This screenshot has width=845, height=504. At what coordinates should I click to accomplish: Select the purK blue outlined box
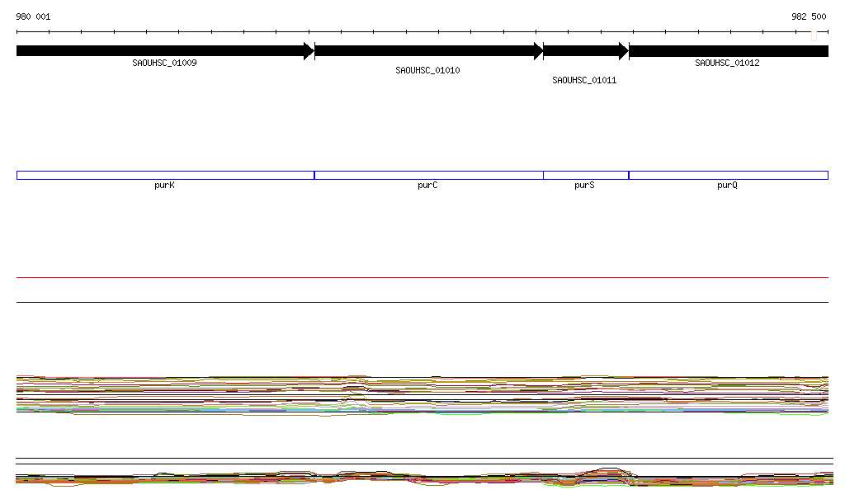tap(165, 175)
